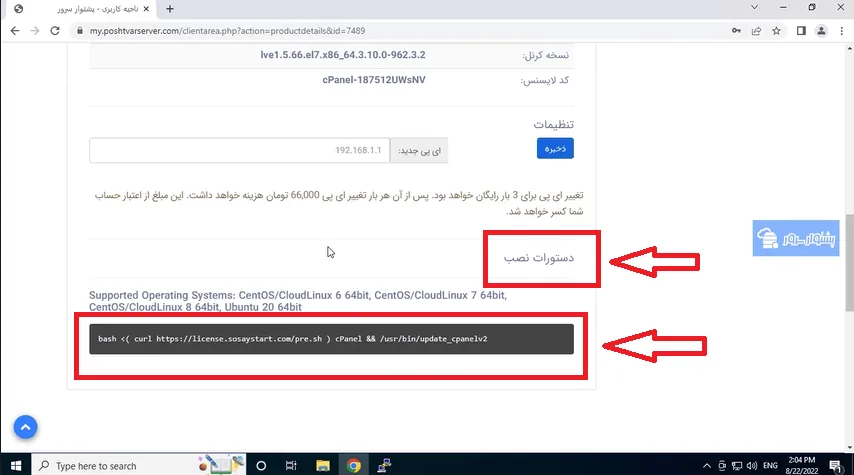The height and width of the screenshot is (475, 854).
Task: Bookmark this page with the star icon
Action: click(x=777, y=31)
